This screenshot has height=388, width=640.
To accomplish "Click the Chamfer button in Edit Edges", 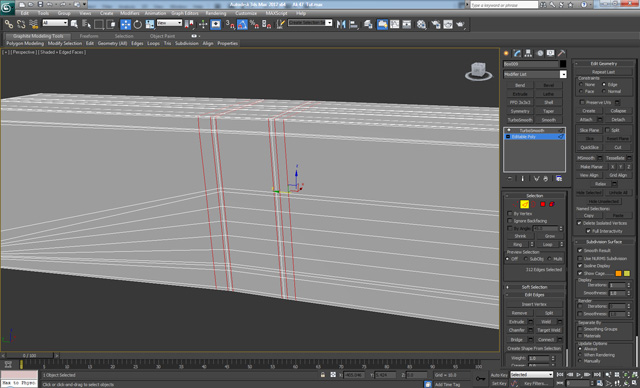I will tap(517, 330).
